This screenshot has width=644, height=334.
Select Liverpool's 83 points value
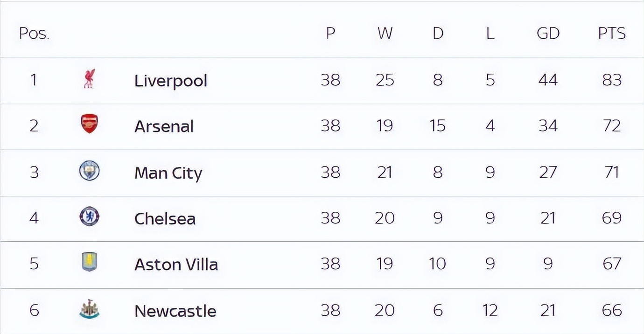pyautogui.click(x=612, y=80)
